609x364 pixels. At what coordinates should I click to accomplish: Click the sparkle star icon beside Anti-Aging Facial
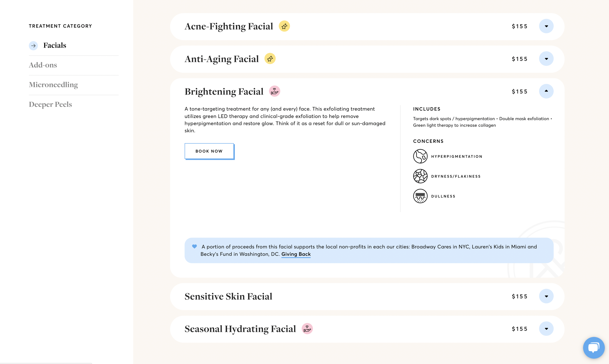point(270,59)
